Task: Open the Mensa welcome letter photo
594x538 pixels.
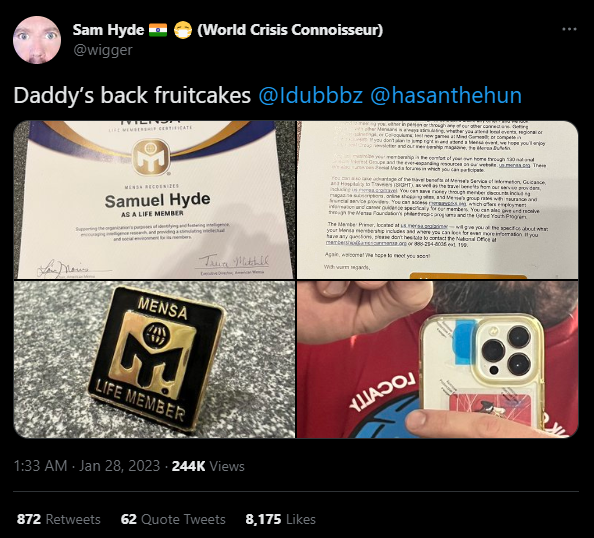Action: tap(438, 200)
